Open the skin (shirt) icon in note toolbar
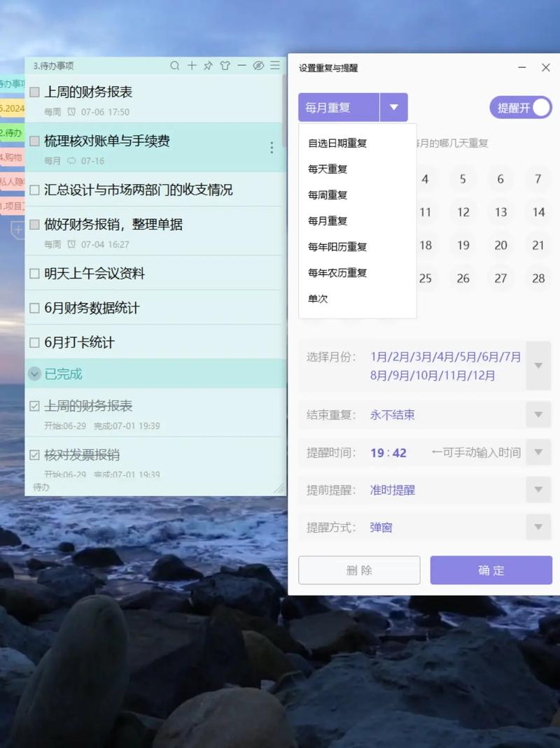The image size is (560, 748). point(225,65)
